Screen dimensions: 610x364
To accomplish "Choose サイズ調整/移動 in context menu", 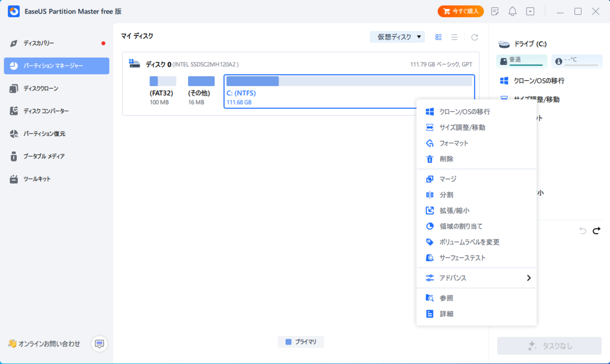I will coord(476,127).
